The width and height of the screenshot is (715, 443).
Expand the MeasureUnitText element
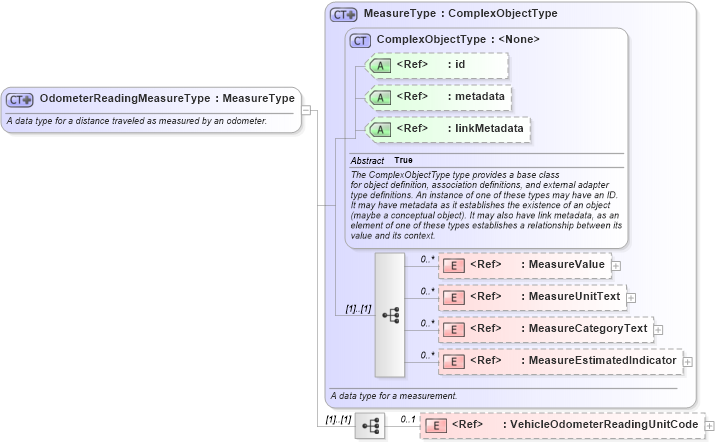[631, 298]
